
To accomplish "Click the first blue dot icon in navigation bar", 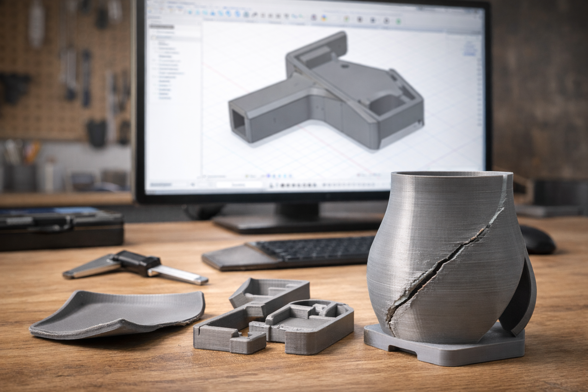I will [268, 176].
